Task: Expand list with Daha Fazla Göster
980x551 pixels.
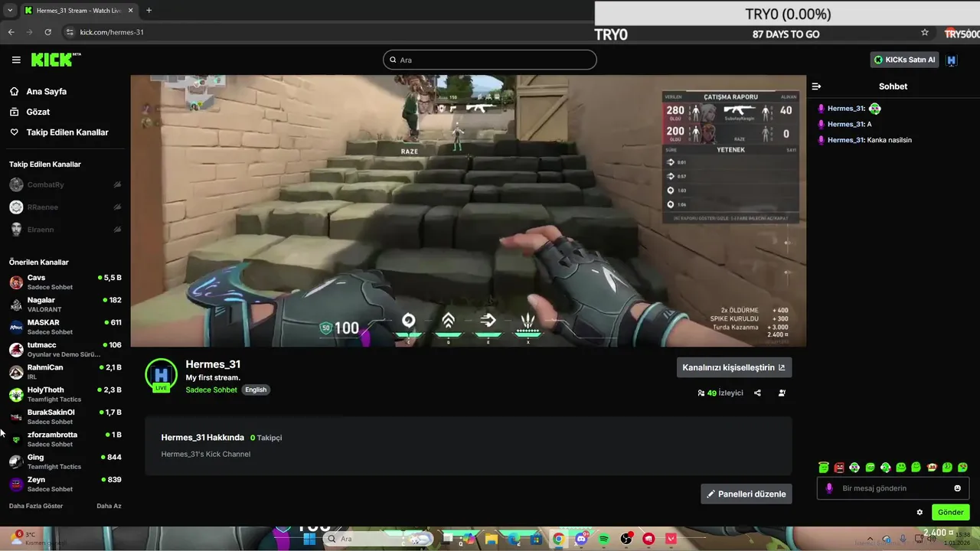Action: click(36, 506)
